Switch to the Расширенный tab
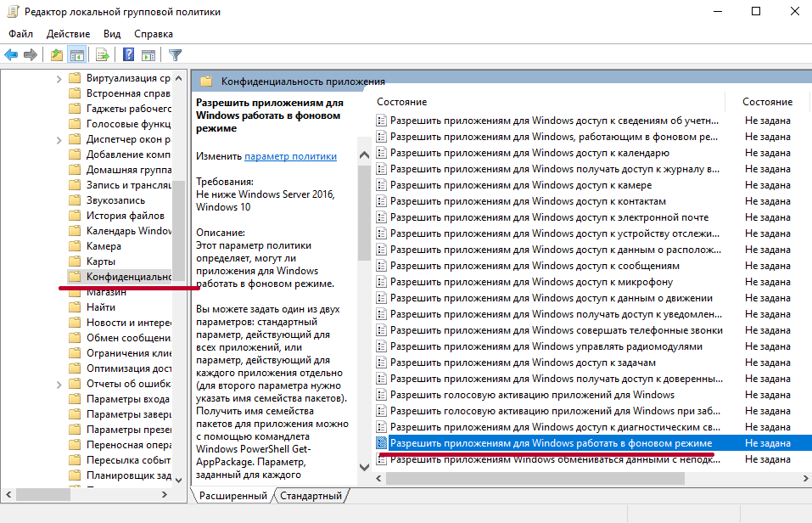The height and width of the screenshot is (523, 812). click(x=233, y=496)
